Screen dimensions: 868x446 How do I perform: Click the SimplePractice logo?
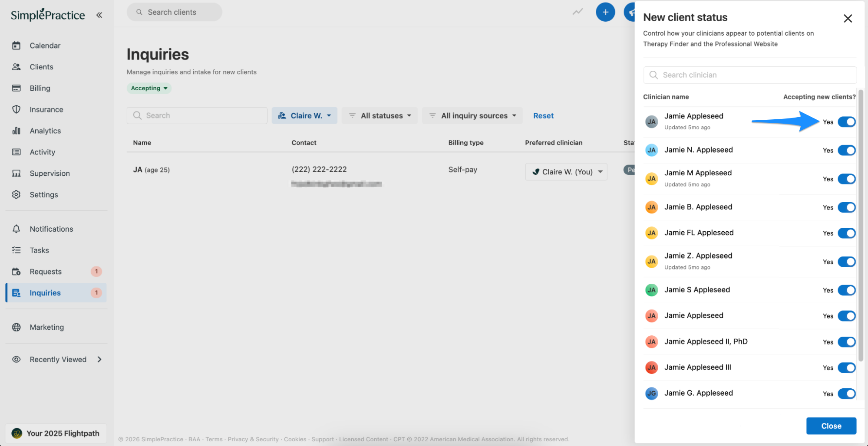(48, 15)
